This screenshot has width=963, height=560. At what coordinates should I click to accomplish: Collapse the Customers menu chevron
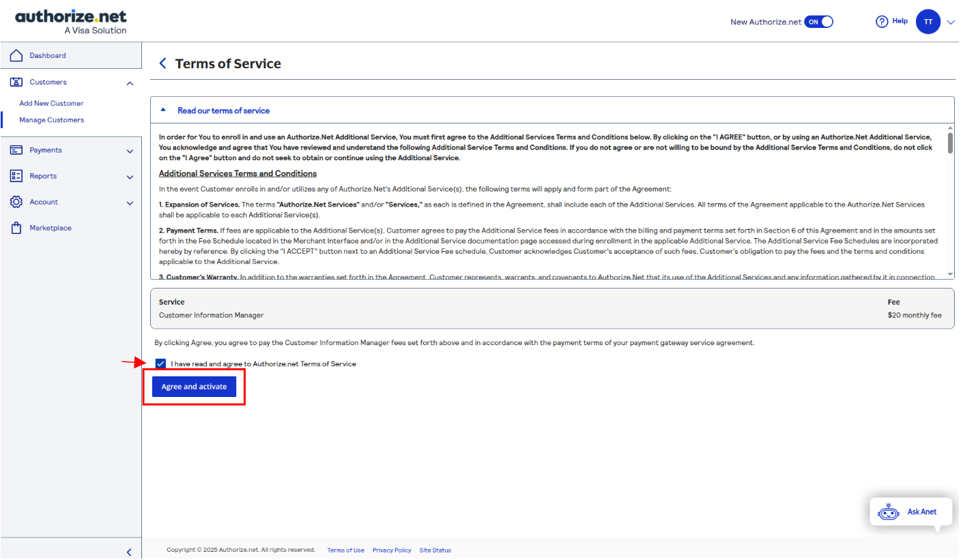[130, 83]
